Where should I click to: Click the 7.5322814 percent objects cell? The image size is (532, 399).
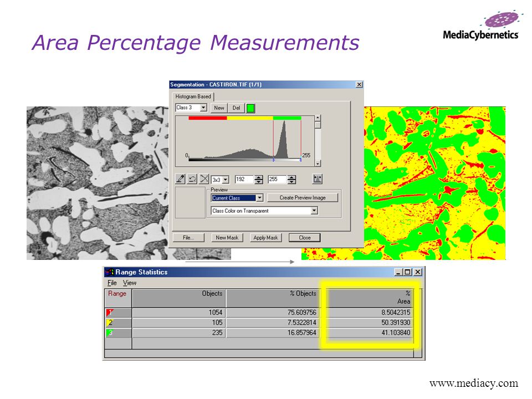pyautogui.click(x=273, y=323)
